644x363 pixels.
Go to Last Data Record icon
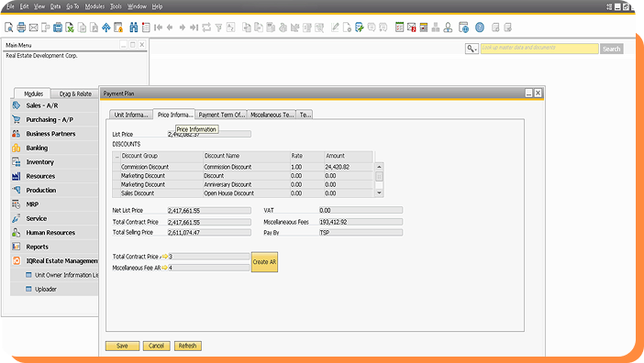[x=194, y=27]
